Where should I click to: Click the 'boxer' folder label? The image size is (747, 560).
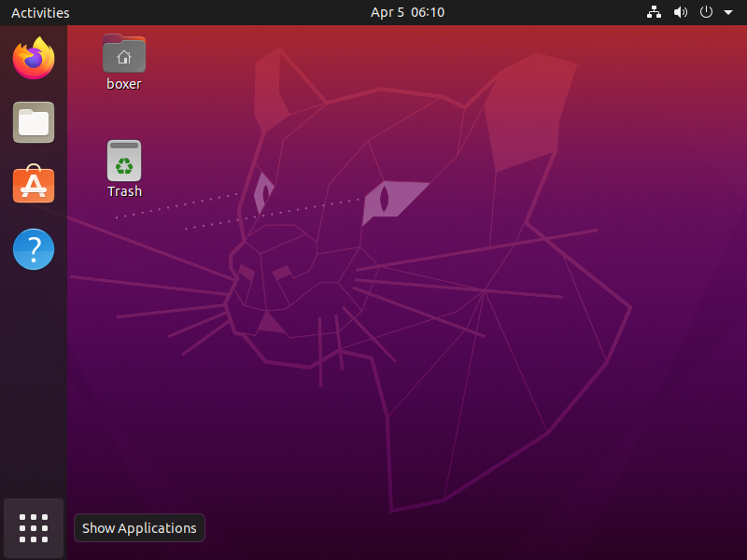[124, 84]
